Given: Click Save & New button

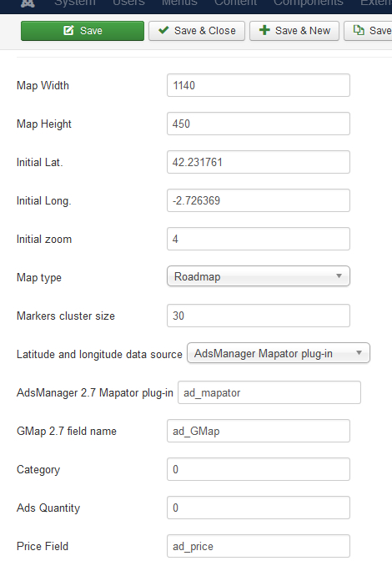Looking at the screenshot, I should 294,31.
